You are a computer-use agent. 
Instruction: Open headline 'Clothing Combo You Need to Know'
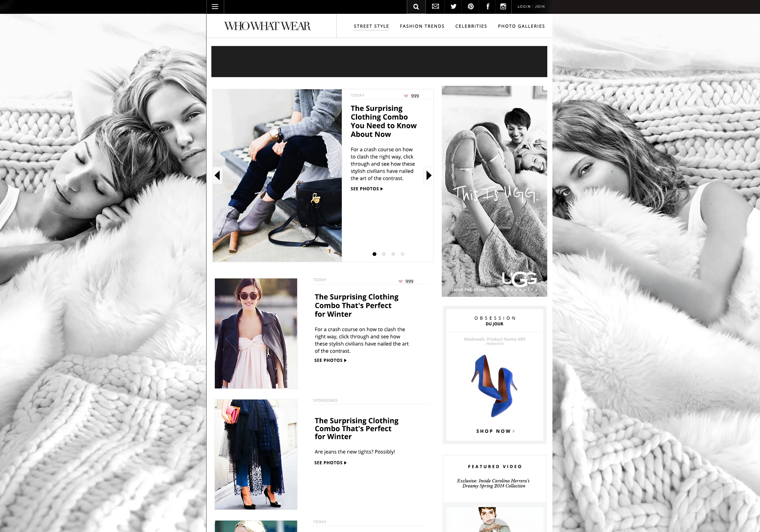(384, 121)
